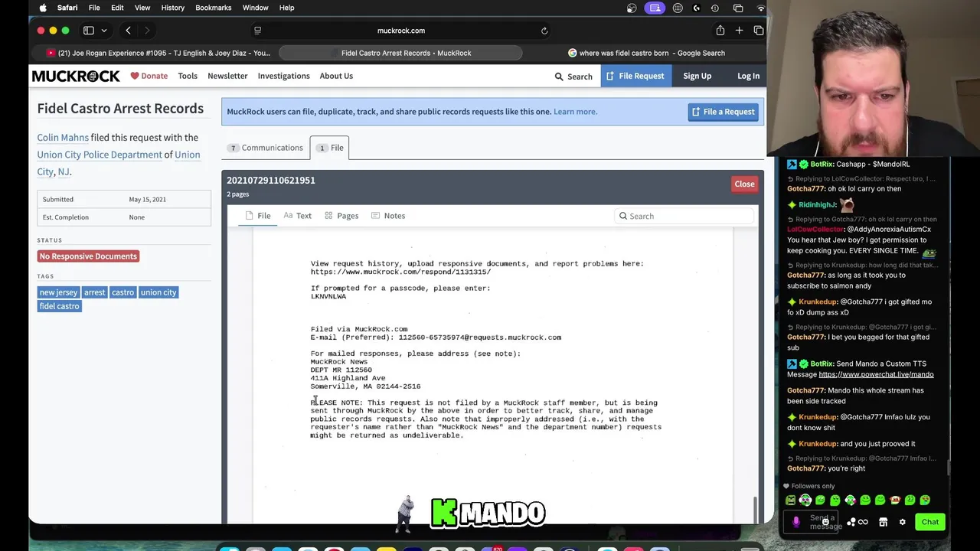Open the shop storefront icon in chat

tap(883, 522)
